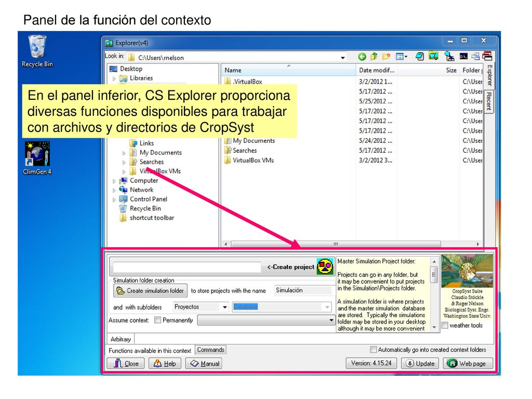
Task: Expand the Computer tree node
Action: point(114,181)
